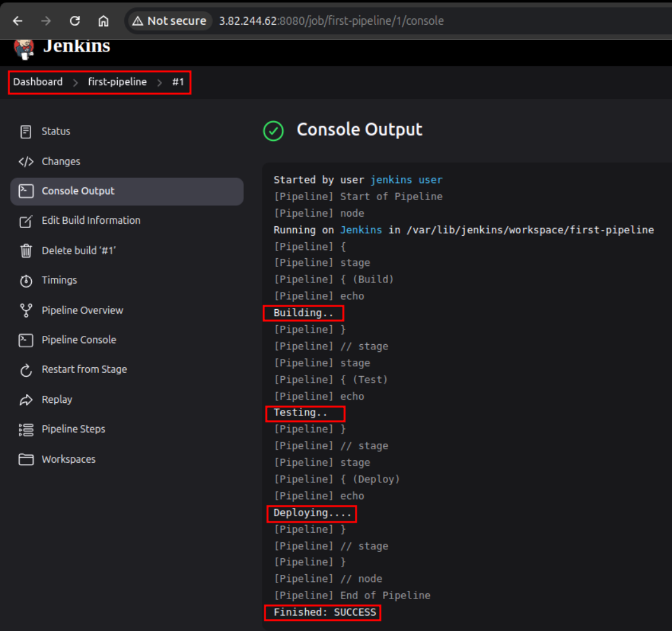Click the browser address bar URL

pos(331,20)
